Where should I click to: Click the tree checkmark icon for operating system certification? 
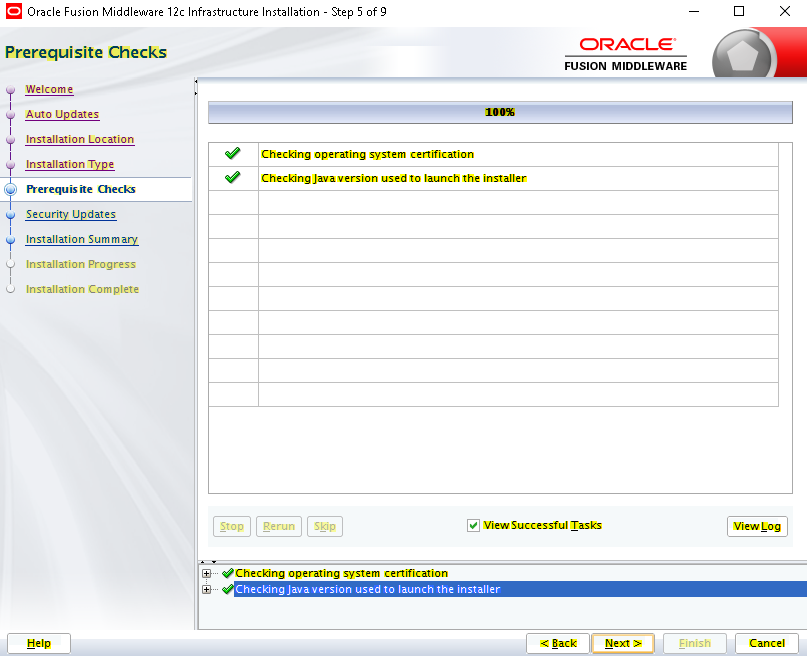(x=227, y=573)
